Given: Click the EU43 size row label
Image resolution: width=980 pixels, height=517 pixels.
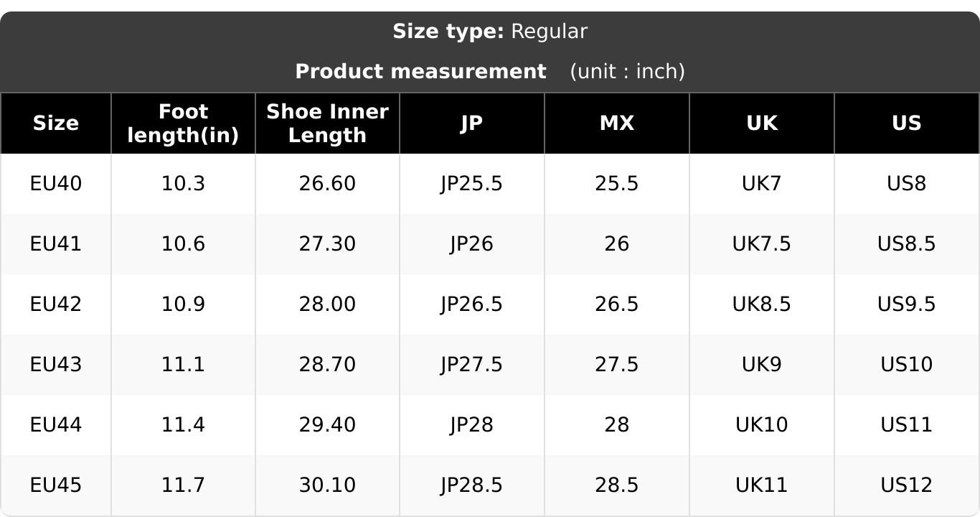Looking at the screenshot, I should click(55, 365).
